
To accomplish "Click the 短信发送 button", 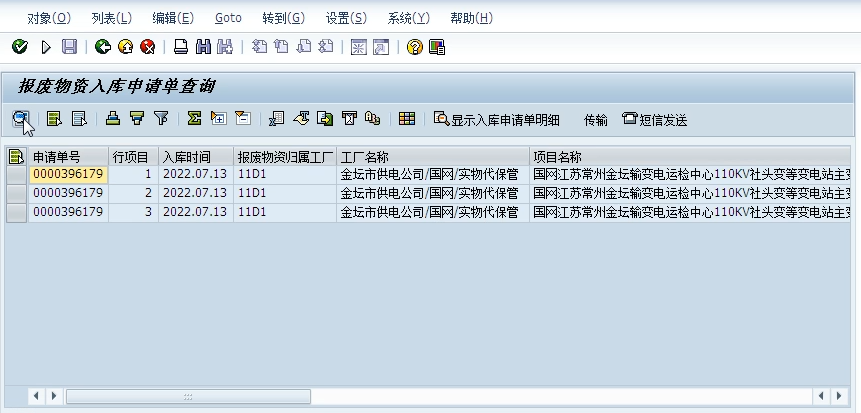I will (655, 120).
